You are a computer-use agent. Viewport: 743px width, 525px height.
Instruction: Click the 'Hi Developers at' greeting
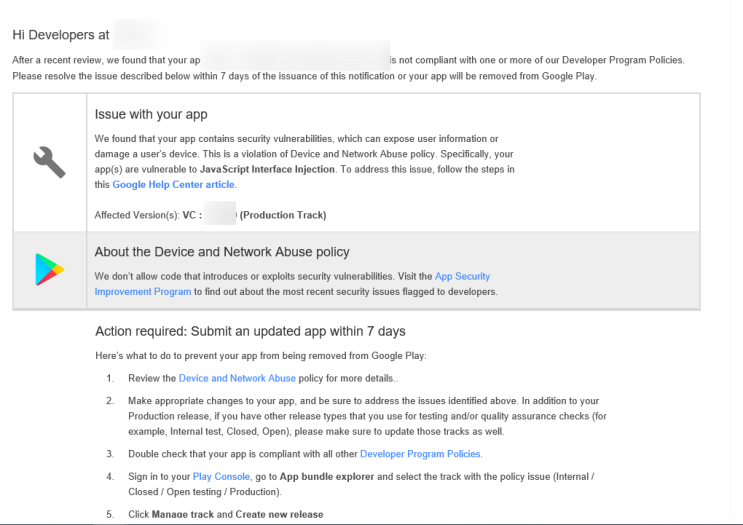[61, 35]
